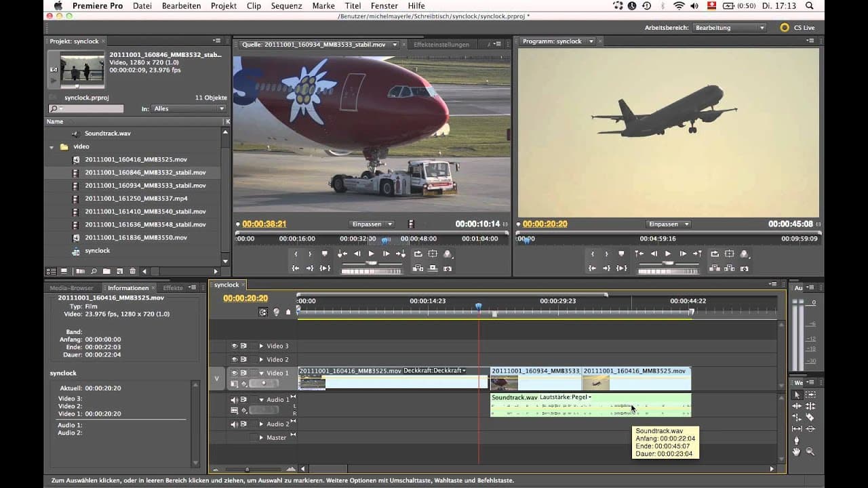Open the In: Alles filter dropdown
Viewport: 868px width, 488px height.
coord(189,108)
